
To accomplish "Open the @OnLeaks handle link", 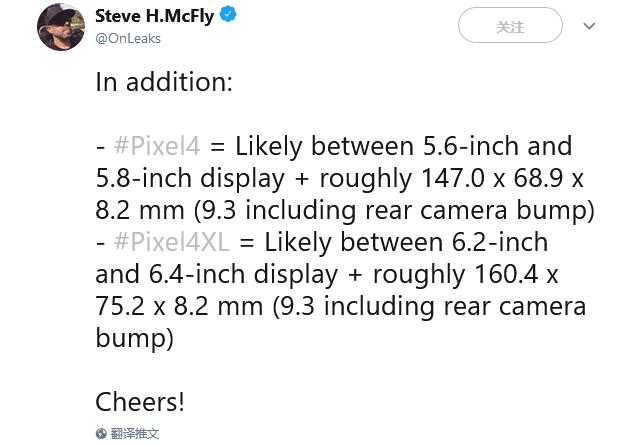I will tap(128, 38).
